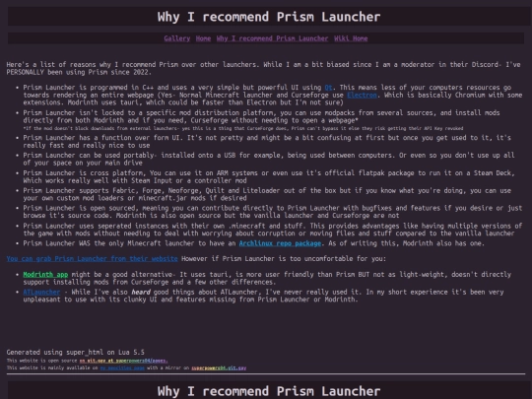Visit the green Modrinth app link
The height and width of the screenshot is (399, 532).
click(45, 274)
